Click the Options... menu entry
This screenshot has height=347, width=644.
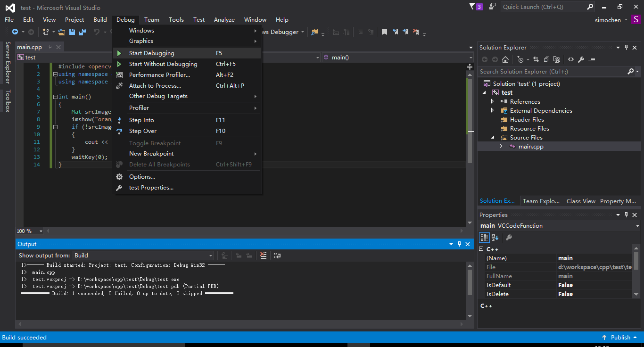click(x=187, y=177)
